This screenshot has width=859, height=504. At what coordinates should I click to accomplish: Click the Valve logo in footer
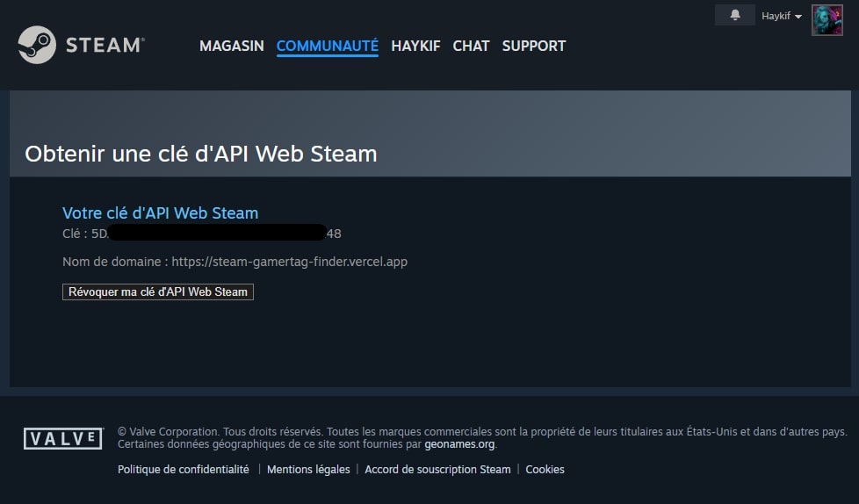(63, 438)
